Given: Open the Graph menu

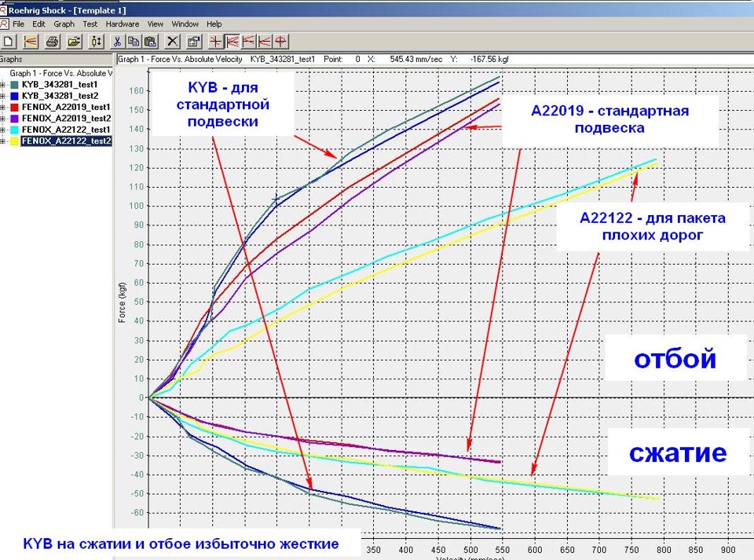Looking at the screenshot, I should pyautogui.click(x=64, y=24).
